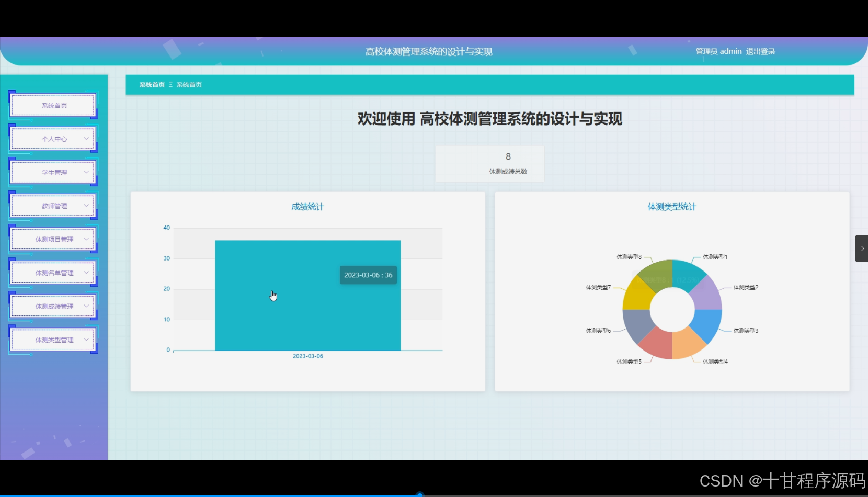The image size is (868, 497).
Task: Expand chevron beside 教师管理
Action: click(x=86, y=206)
